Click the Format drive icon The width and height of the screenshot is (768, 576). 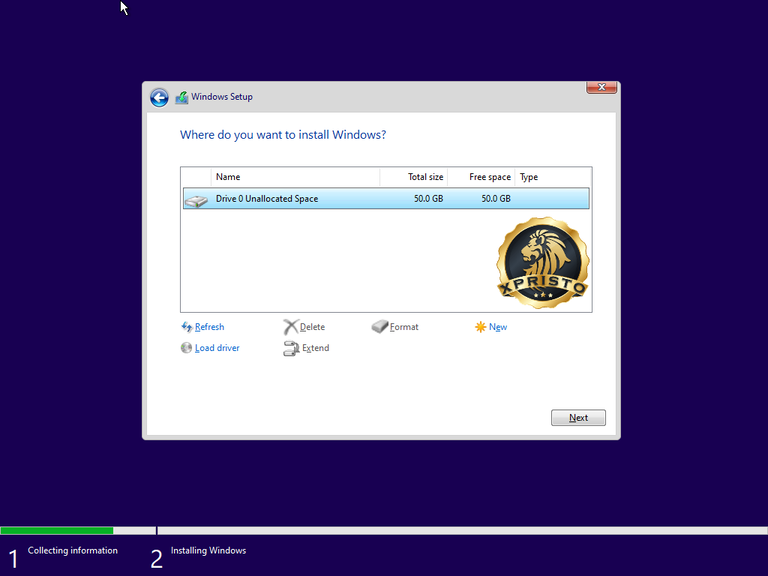tap(380, 327)
